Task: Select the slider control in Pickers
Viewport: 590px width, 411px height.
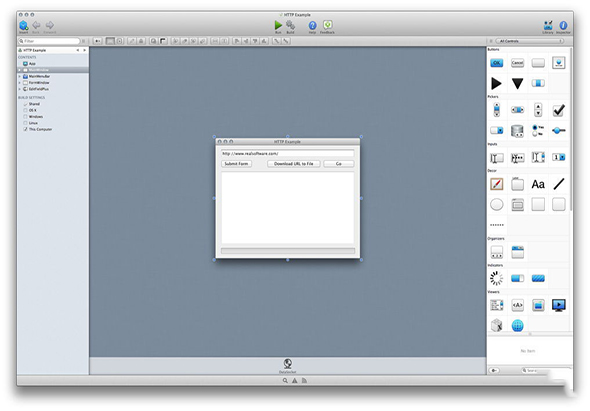Action: pos(559,131)
